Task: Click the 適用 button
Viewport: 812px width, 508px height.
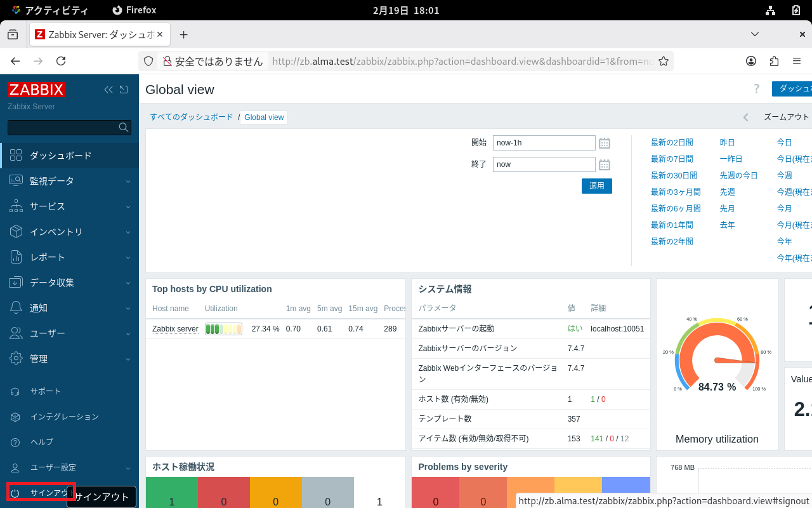Action: (x=597, y=186)
